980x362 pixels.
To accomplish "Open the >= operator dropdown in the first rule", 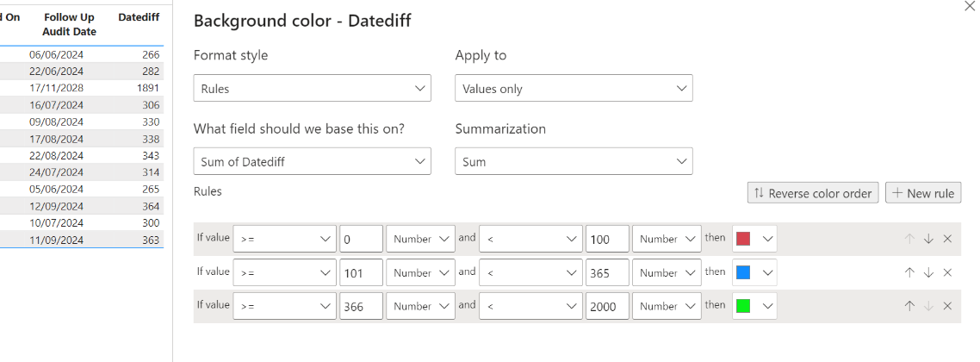I will 284,239.
